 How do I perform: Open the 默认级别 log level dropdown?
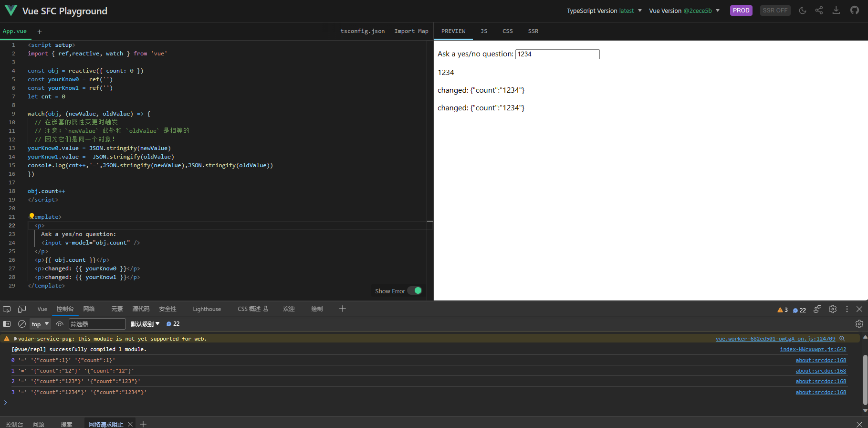[145, 324]
